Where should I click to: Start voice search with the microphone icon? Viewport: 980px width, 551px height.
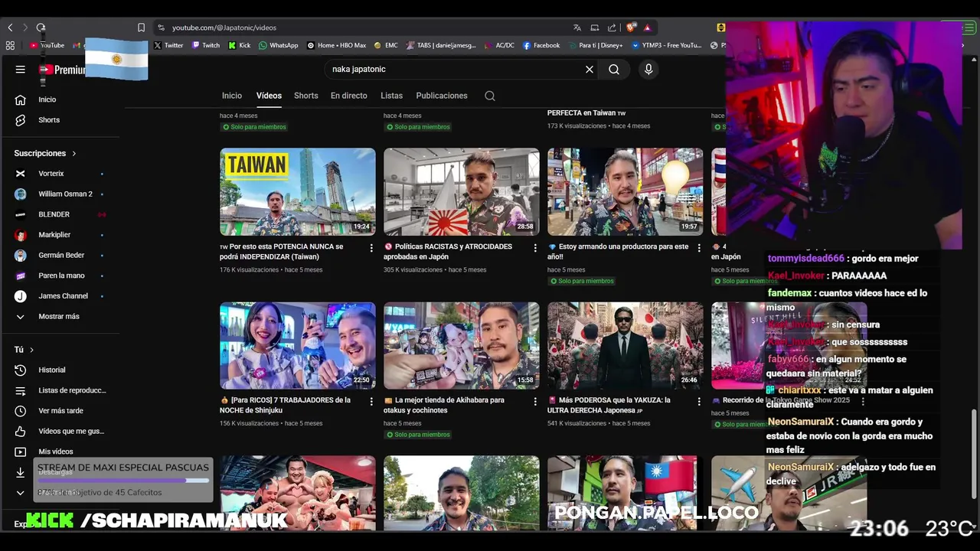coord(648,70)
